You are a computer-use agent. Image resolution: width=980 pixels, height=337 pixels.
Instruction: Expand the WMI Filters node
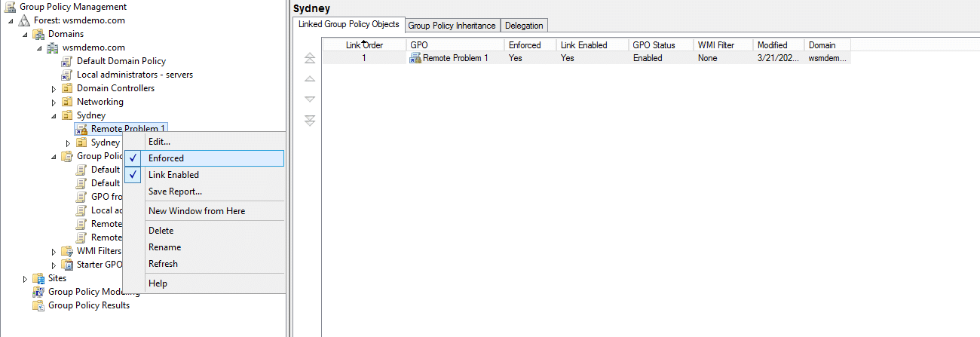pos(54,252)
